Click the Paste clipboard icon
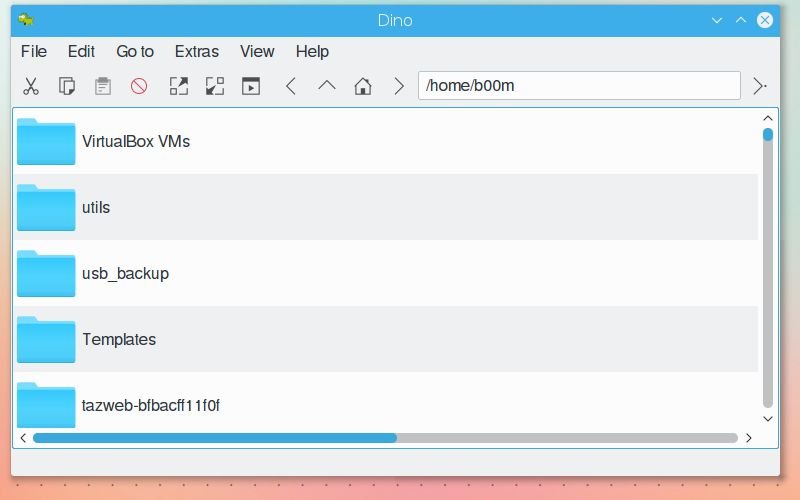800x500 pixels. click(103, 86)
